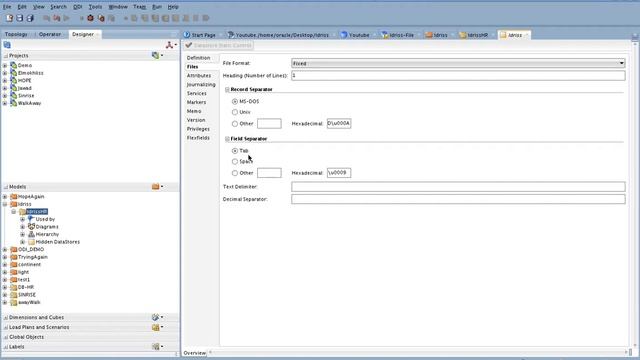Click the Demo project icon
640x360 pixels.
click(13, 65)
